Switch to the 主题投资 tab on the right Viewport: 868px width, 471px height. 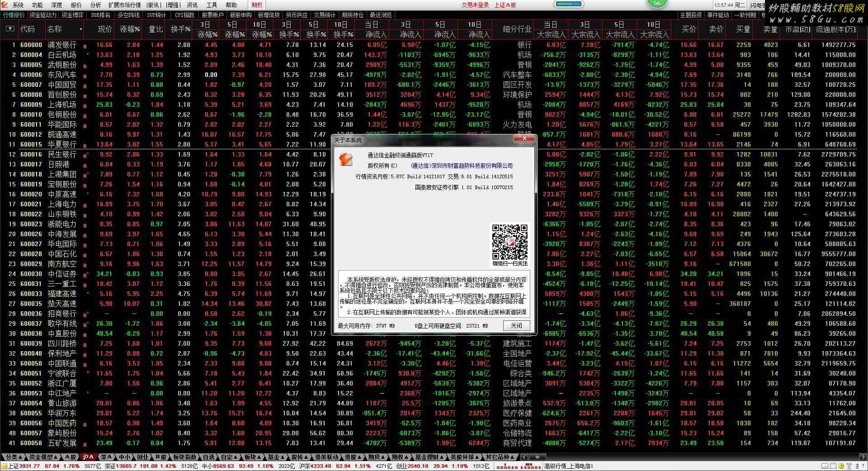pos(691,15)
